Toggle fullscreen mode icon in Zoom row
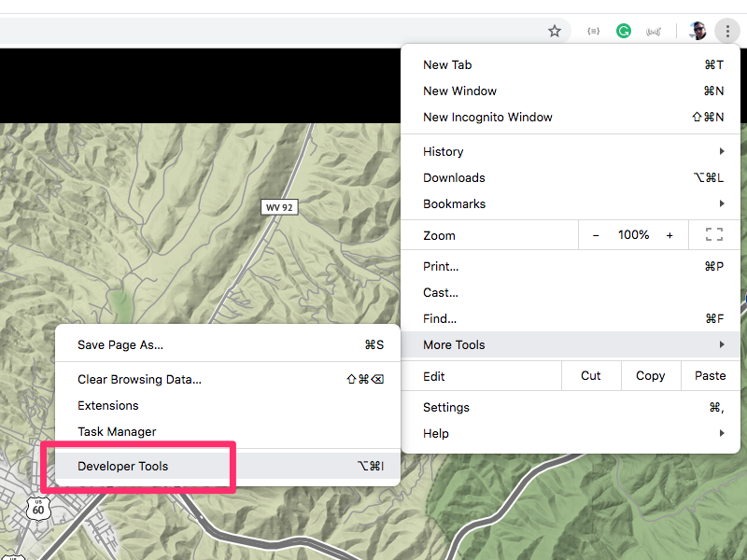This screenshot has width=747, height=560. click(714, 235)
